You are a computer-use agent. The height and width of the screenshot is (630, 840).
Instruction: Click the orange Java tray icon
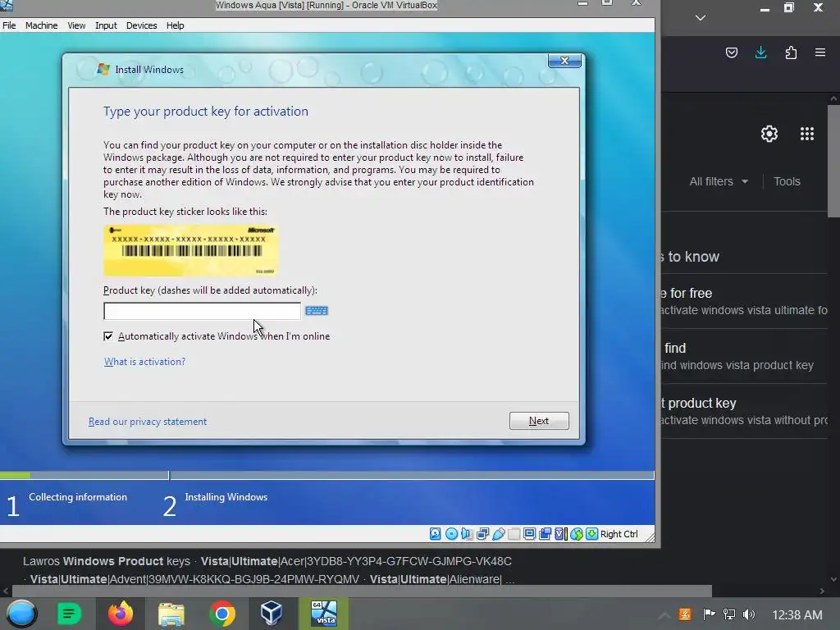pyautogui.click(x=685, y=614)
